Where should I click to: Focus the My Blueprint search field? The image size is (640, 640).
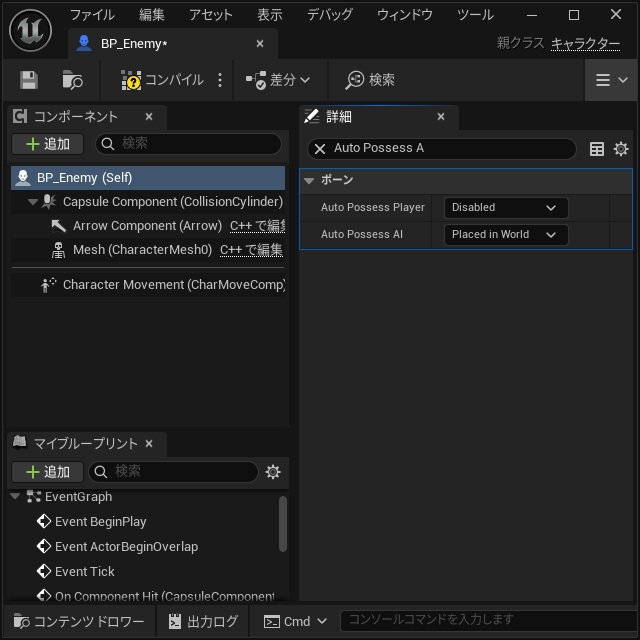tap(173, 471)
